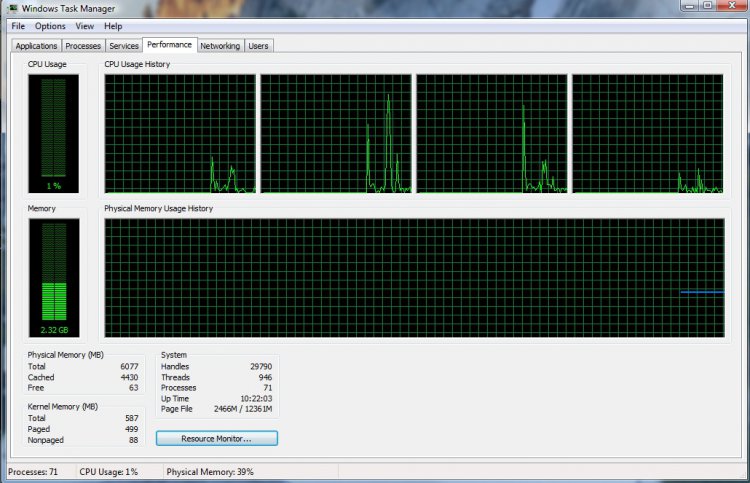Click the first CPU core history graph

point(180,133)
